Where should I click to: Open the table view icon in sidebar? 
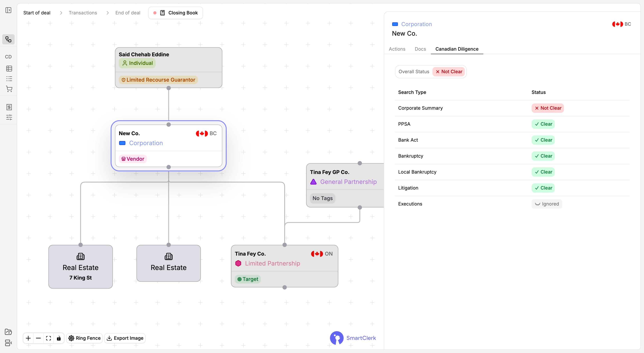coord(9,69)
